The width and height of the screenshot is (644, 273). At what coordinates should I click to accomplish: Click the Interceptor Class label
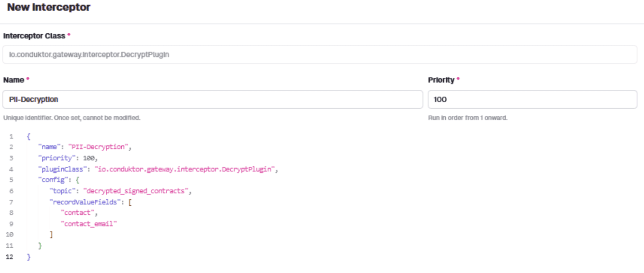coord(34,36)
